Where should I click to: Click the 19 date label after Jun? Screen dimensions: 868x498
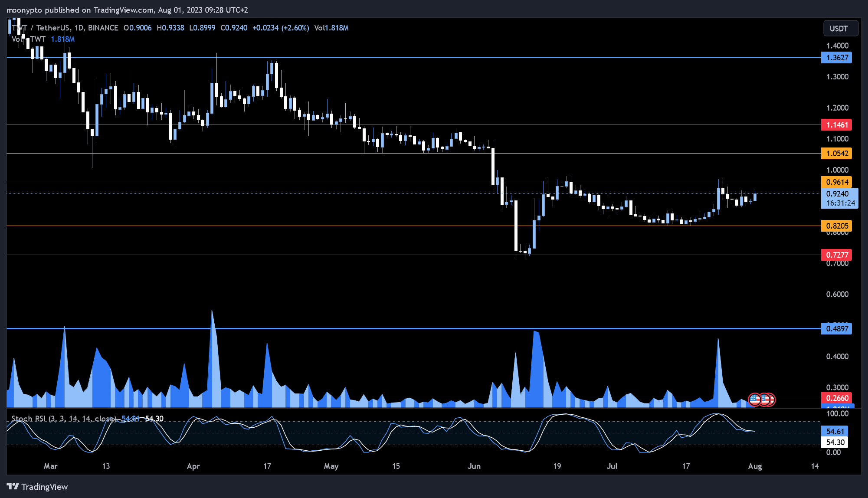pos(557,466)
